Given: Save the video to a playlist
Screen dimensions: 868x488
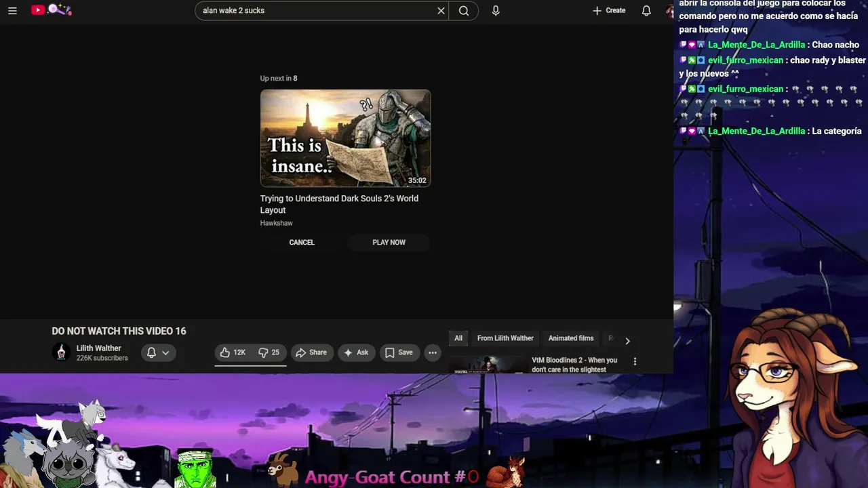Looking at the screenshot, I should pos(399,352).
